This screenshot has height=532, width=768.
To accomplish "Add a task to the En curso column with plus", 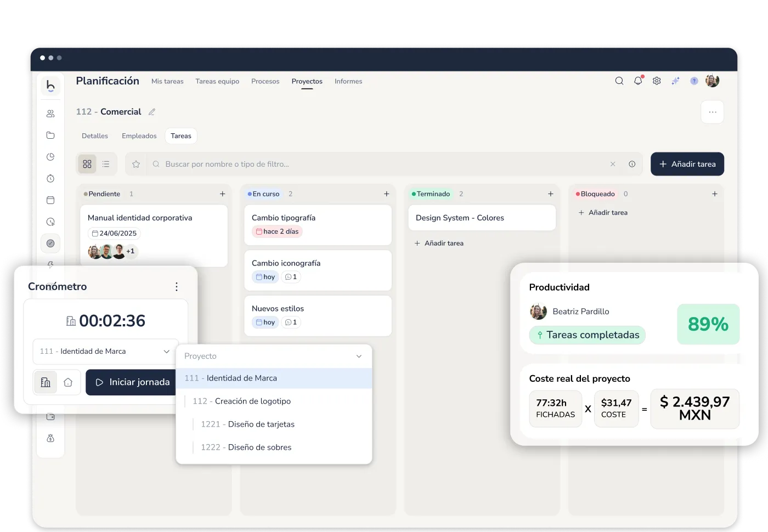I will [386, 194].
